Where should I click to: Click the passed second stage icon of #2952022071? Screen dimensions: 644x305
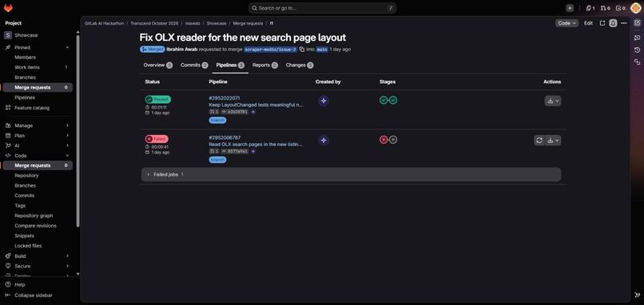click(393, 100)
